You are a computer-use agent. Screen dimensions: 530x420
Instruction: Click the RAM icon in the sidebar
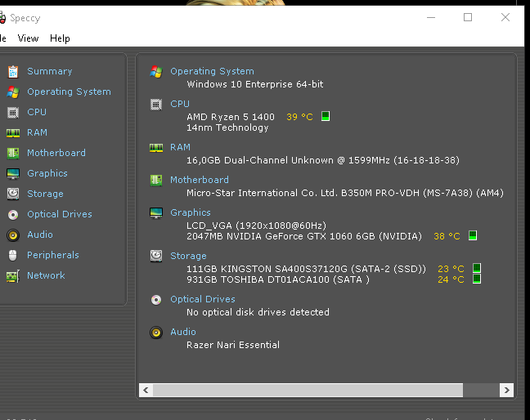[x=12, y=132]
